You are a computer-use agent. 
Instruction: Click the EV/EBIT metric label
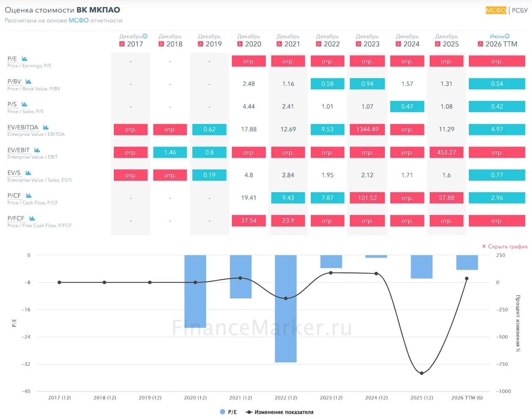pos(19,150)
